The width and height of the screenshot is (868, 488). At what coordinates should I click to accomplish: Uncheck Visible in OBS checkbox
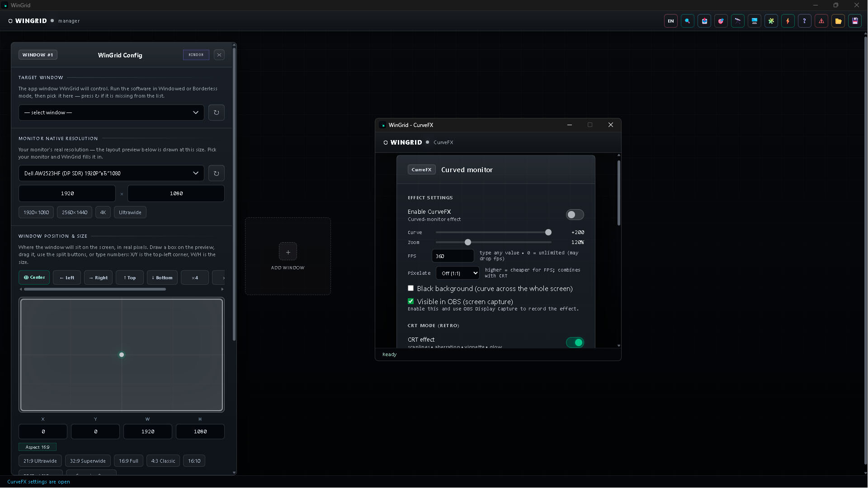(410, 301)
